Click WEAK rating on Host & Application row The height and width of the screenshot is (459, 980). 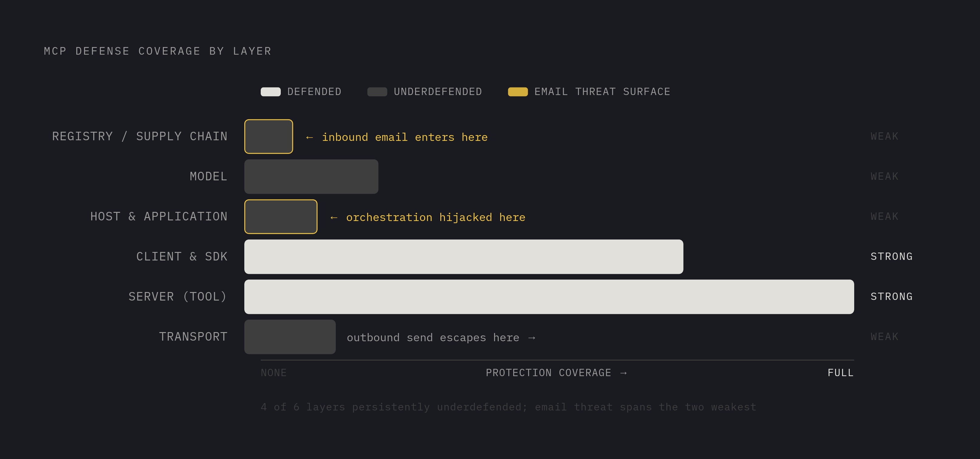pyautogui.click(x=885, y=216)
